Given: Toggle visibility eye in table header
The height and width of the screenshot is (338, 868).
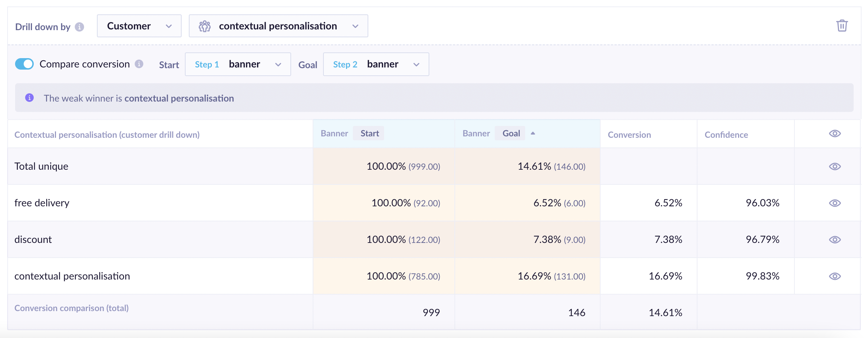Looking at the screenshot, I should pos(835,133).
